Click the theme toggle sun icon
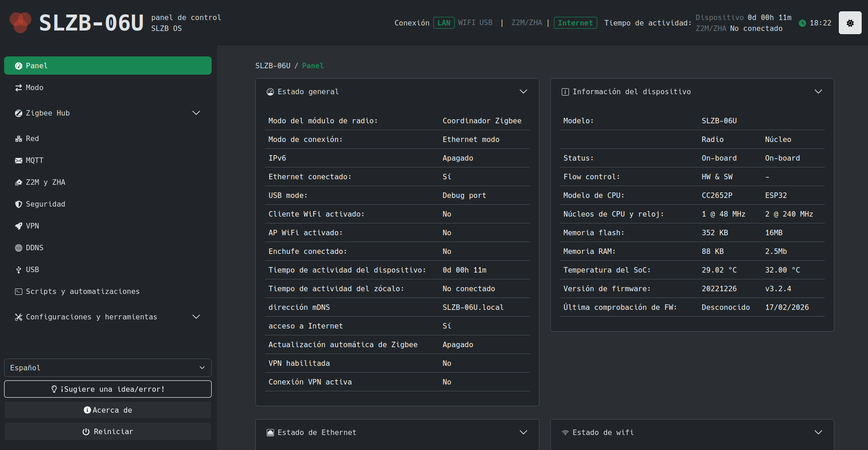The width and height of the screenshot is (868, 450). 850,23
